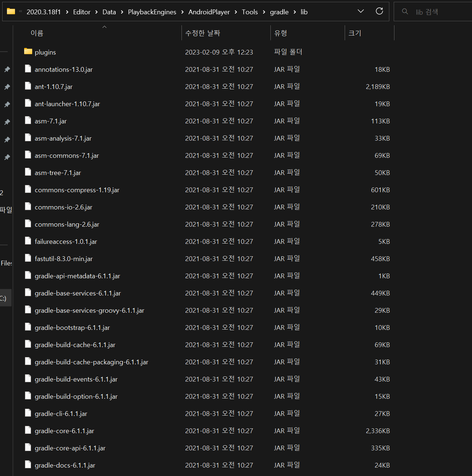Click the lib breadcrumb segment

(x=304, y=12)
